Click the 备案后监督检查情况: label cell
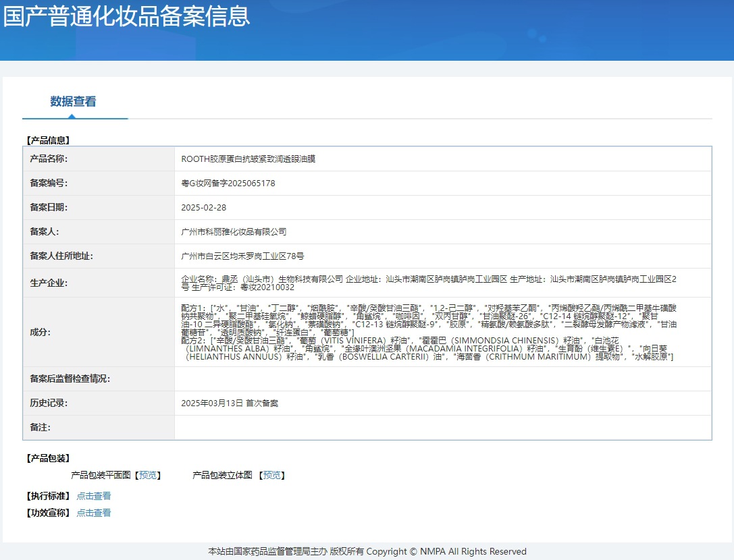The height and width of the screenshot is (560, 734). [99, 379]
